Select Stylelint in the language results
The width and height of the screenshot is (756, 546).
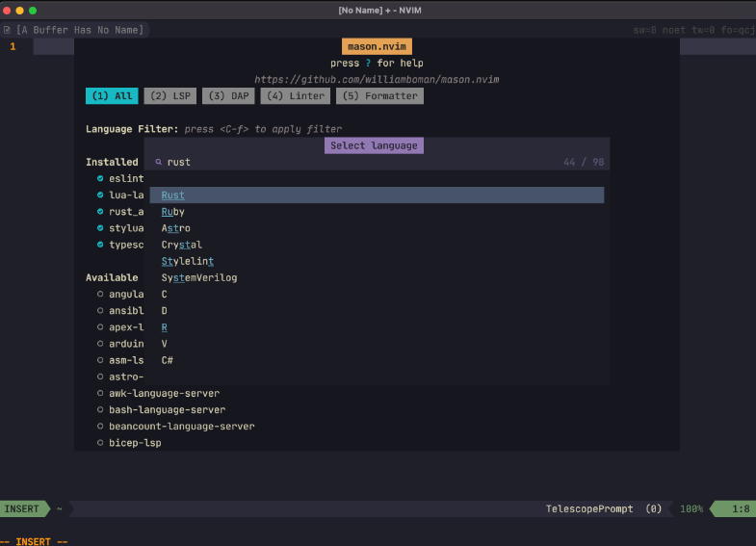pos(188,261)
